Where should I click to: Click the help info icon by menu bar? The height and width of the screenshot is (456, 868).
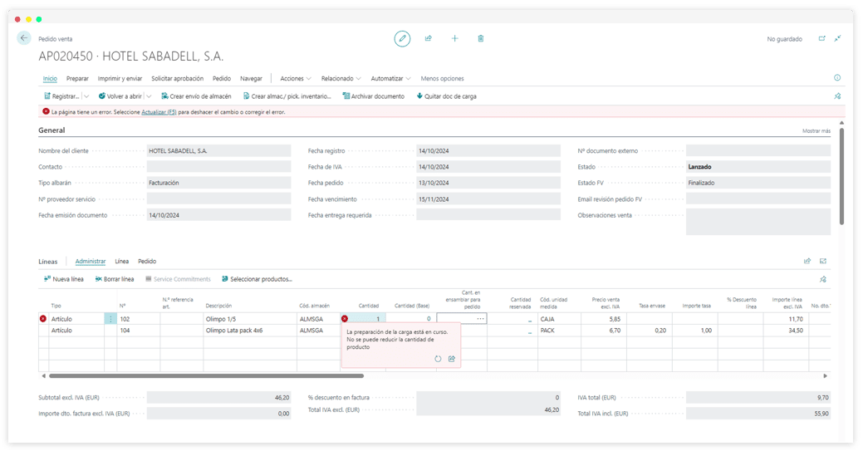pos(836,78)
